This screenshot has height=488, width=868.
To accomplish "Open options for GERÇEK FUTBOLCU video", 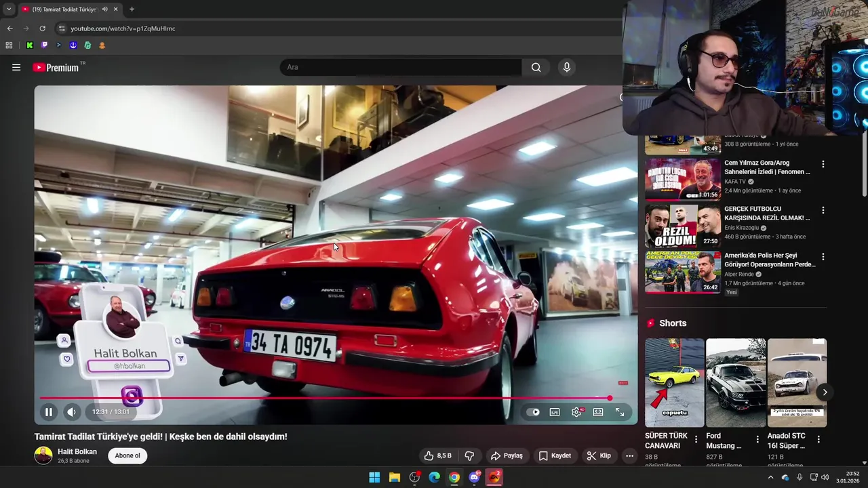I will pos(823,210).
